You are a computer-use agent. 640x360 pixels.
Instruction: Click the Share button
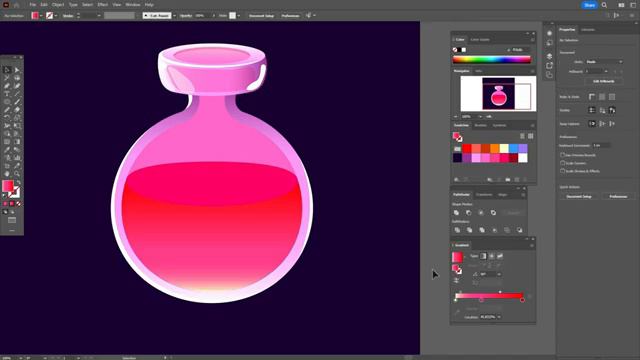(x=589, y=5)
